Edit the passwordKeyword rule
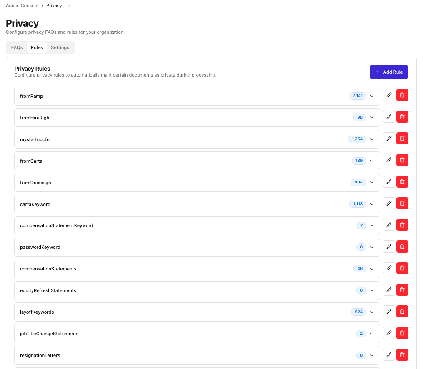Image resolution: width=425 pixels, height=369 pixels. tap(389, 247)
